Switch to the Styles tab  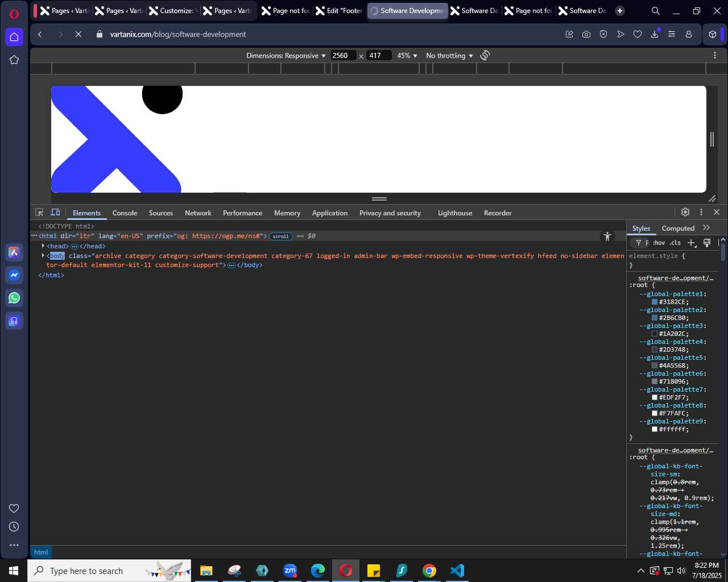pyautogui.click(x=641, y=228)
